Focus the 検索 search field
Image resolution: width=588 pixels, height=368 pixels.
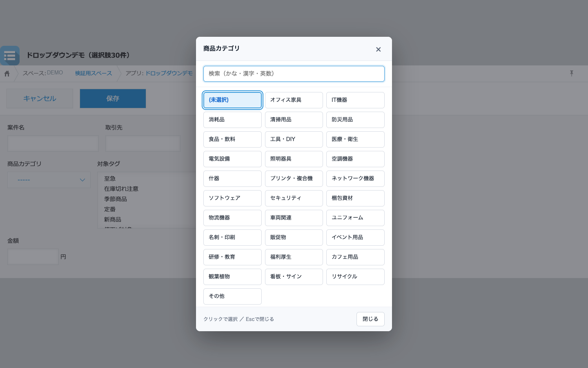(x=294, y=74)
